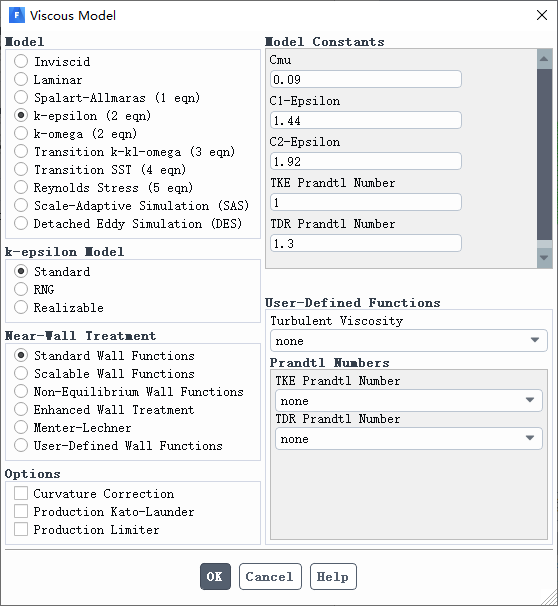Open Help for Viscous Model

pos(333,576)
